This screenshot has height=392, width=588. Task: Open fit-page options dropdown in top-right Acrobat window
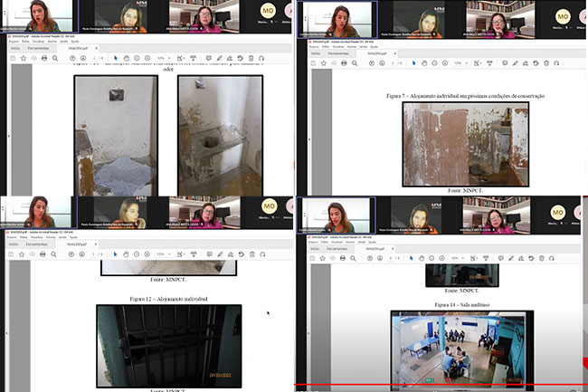click(478, 63)
